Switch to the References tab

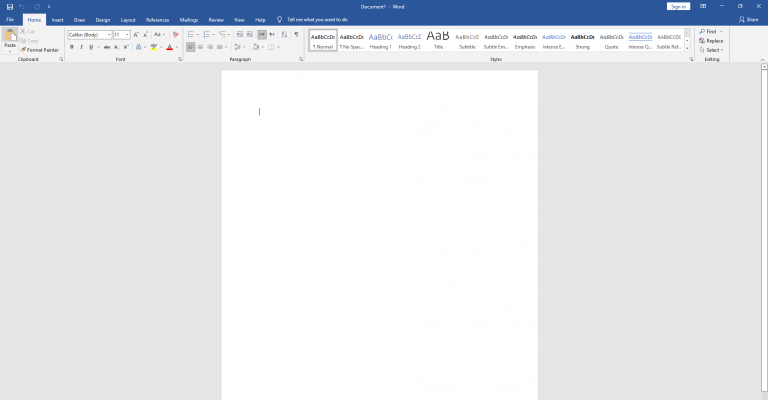(157, 20)
